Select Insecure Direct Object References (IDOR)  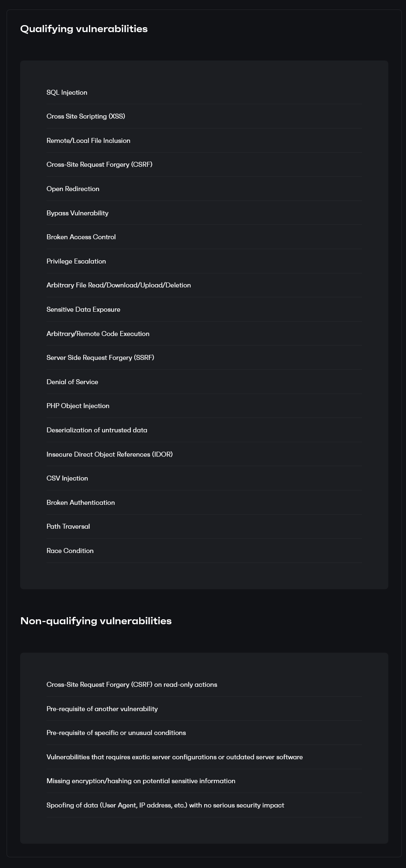204,454
